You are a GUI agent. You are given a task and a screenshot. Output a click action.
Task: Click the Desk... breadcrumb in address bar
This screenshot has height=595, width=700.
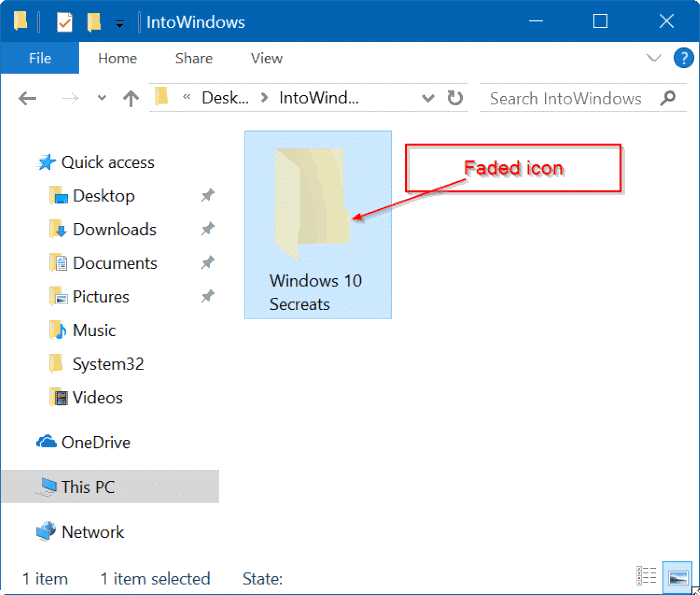(x=225, y=97)
